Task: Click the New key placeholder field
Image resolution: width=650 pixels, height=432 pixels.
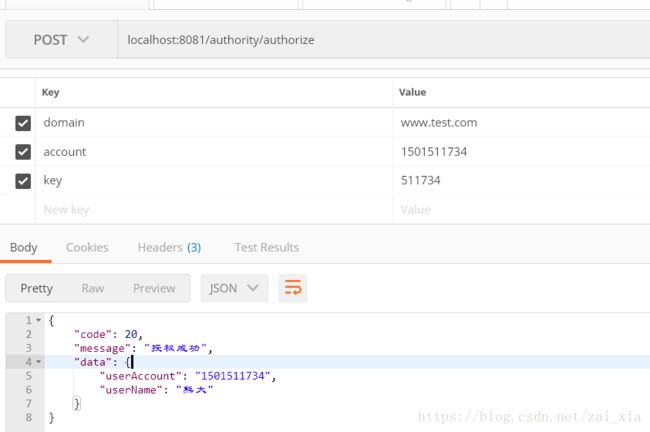Action: tap(214, 210)
